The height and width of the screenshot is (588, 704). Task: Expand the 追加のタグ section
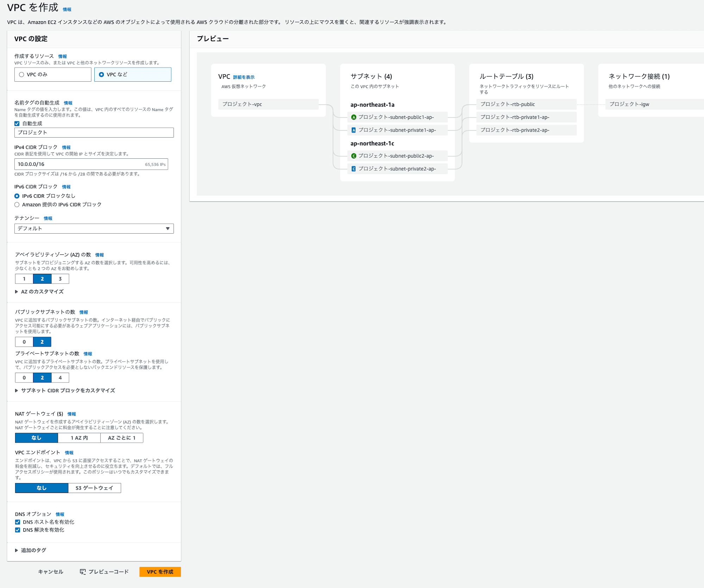pyautogui.click(x=31, y=550)
